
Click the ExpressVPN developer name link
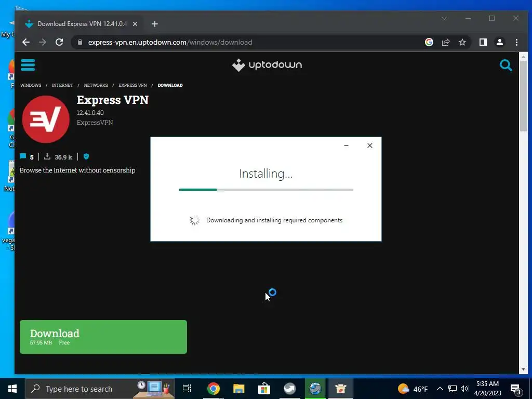point(95,123)
